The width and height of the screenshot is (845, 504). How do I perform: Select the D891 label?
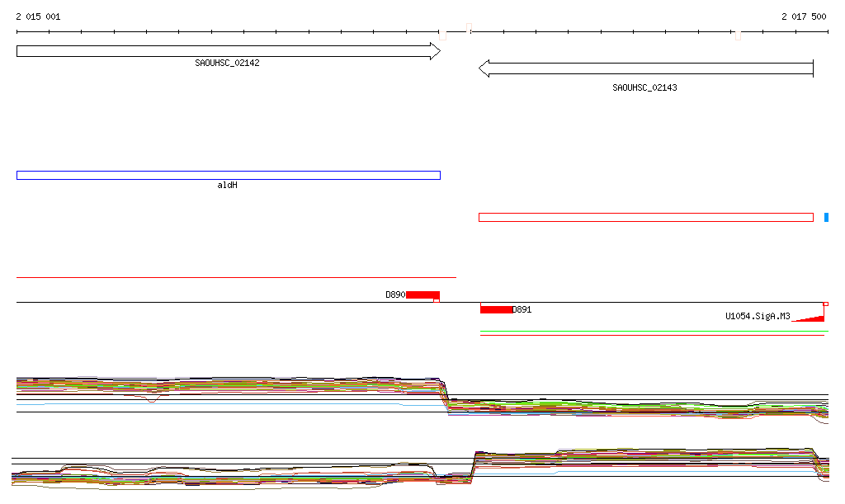click(522, 309)
